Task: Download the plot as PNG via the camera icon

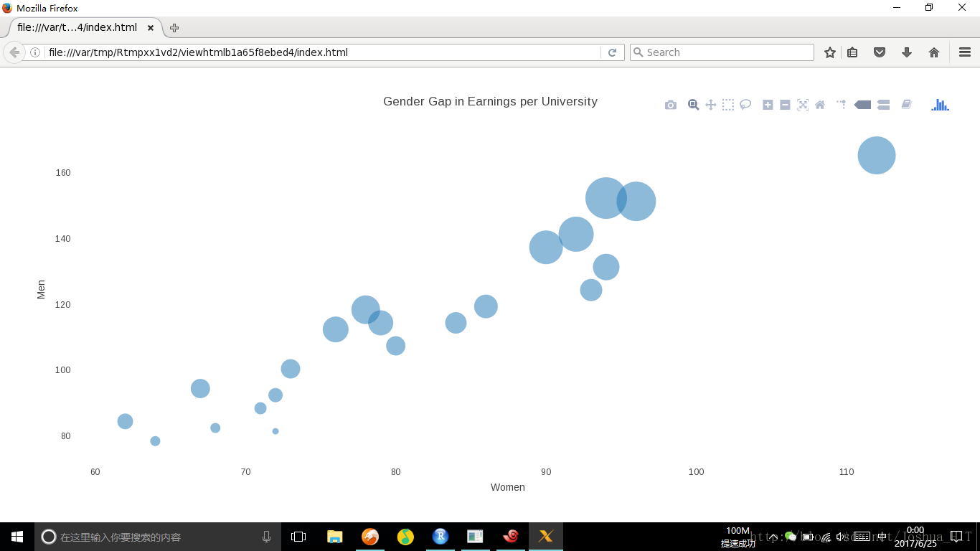Action: pyautogui.click(x=671, y=105)
